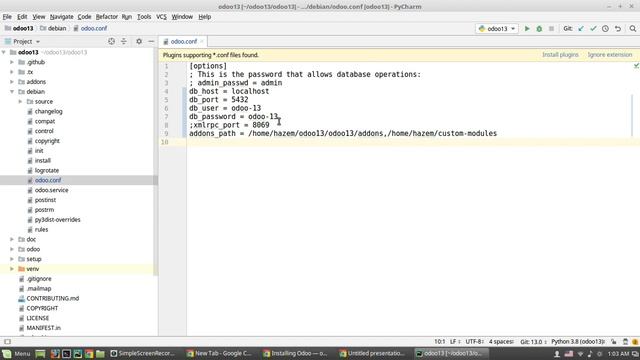
Task: Select odoo.service file in tree
Action: (x=51, y=190)
